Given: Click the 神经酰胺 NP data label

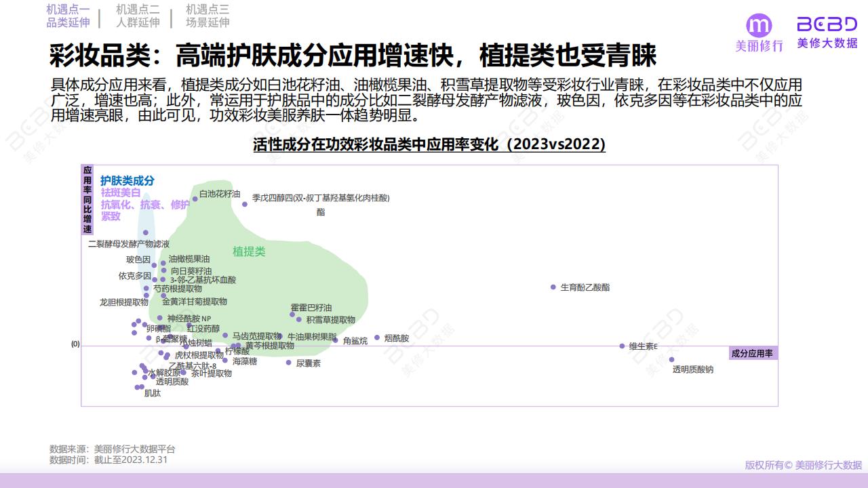Looking at the screenshot, I should [x=189, y=319].
